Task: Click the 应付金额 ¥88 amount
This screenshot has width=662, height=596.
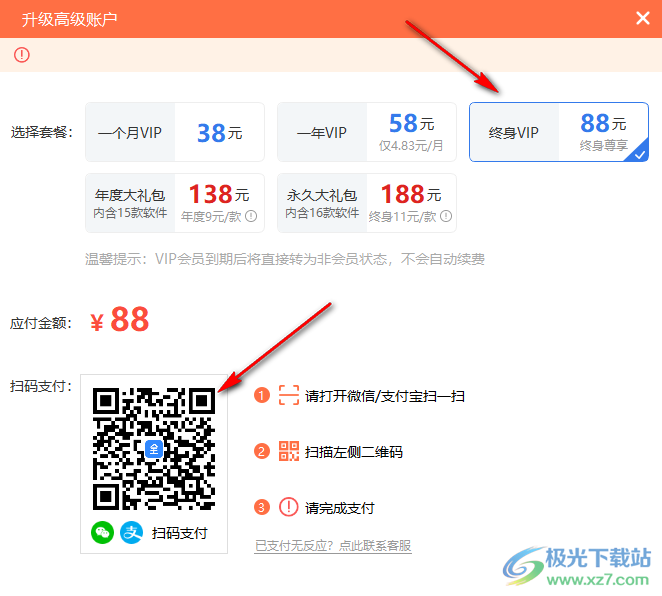Action: tap(119, 320)
